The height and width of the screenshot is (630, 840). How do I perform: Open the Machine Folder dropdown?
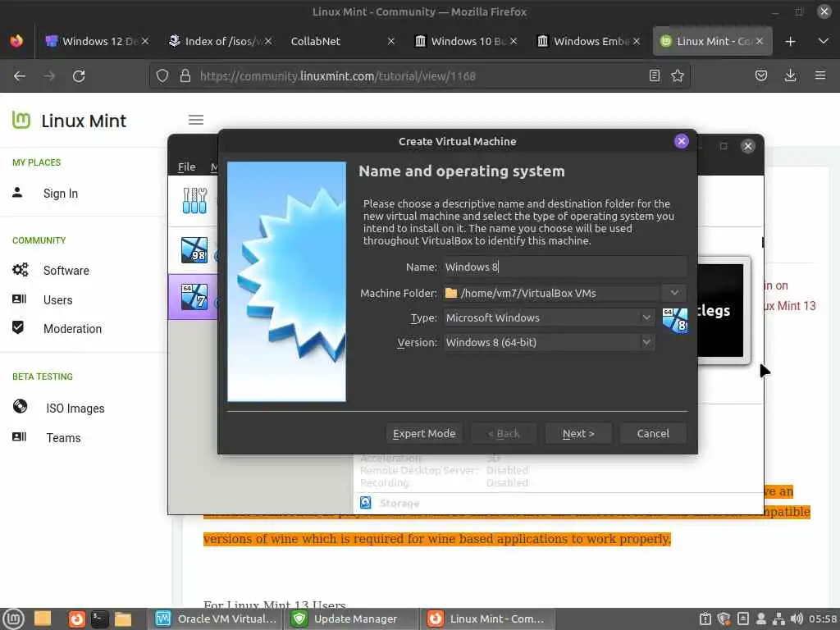pos(674,293)
